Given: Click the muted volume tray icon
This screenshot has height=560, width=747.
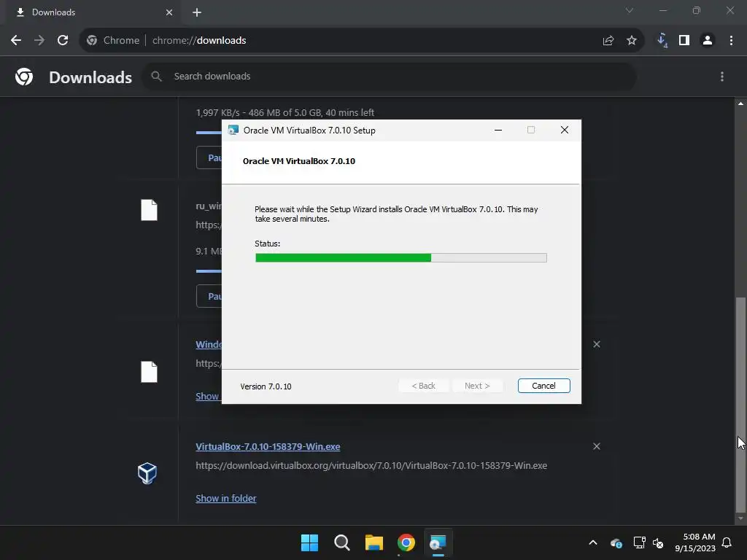Looking at the screenshot, I should click(658, 542).
